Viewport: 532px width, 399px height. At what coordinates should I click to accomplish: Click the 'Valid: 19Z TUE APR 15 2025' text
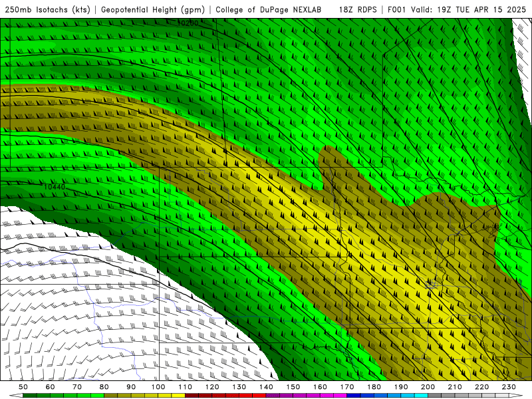468,10
